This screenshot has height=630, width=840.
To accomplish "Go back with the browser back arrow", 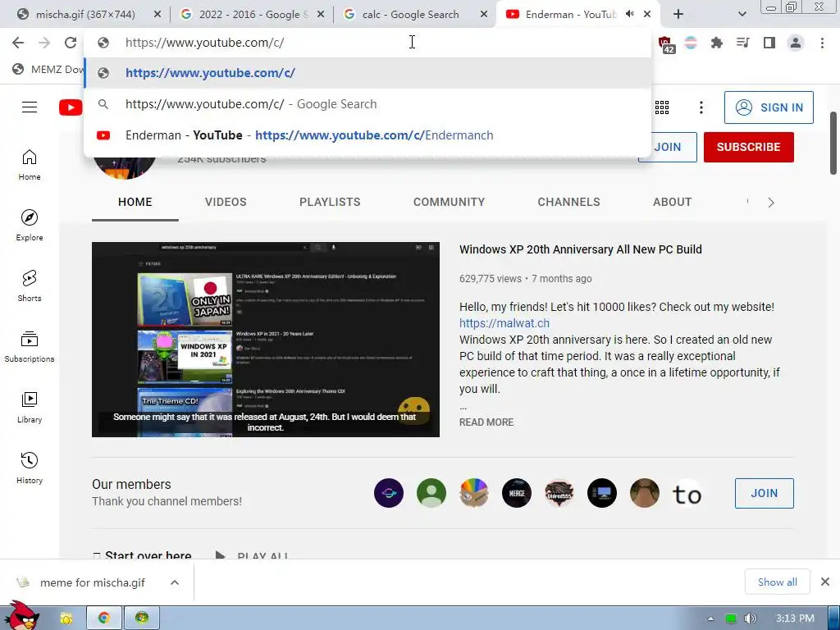I will pos(18,43).
